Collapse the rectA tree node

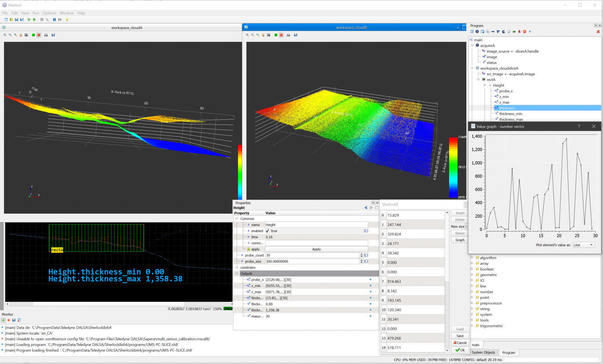[x=479, y=79]
